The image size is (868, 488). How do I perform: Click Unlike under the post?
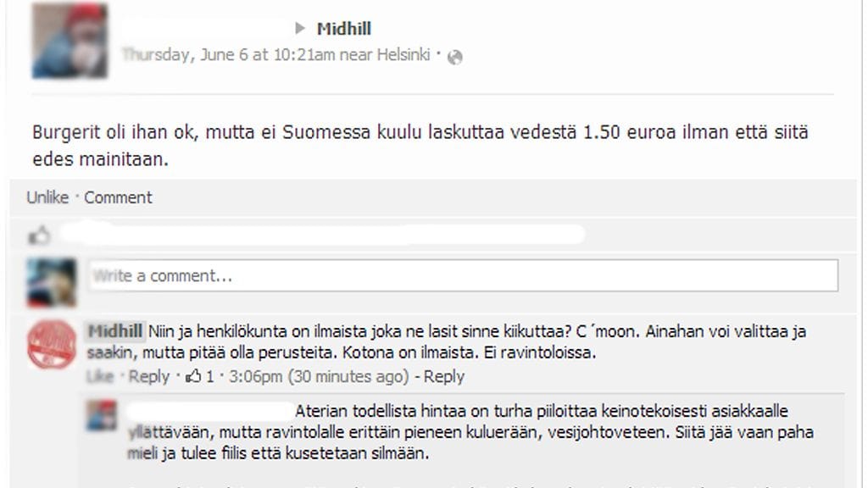tap(47, 197)
